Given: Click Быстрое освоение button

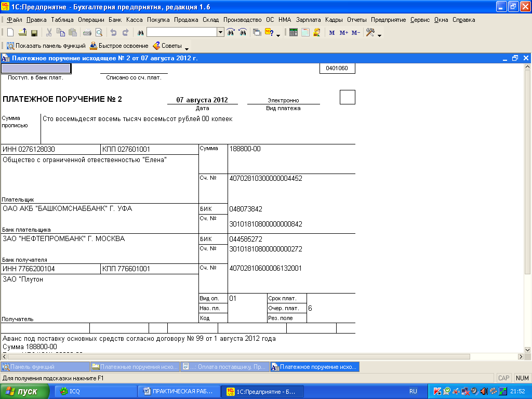Looking at the screenshot, I should [x=119, y=46].
